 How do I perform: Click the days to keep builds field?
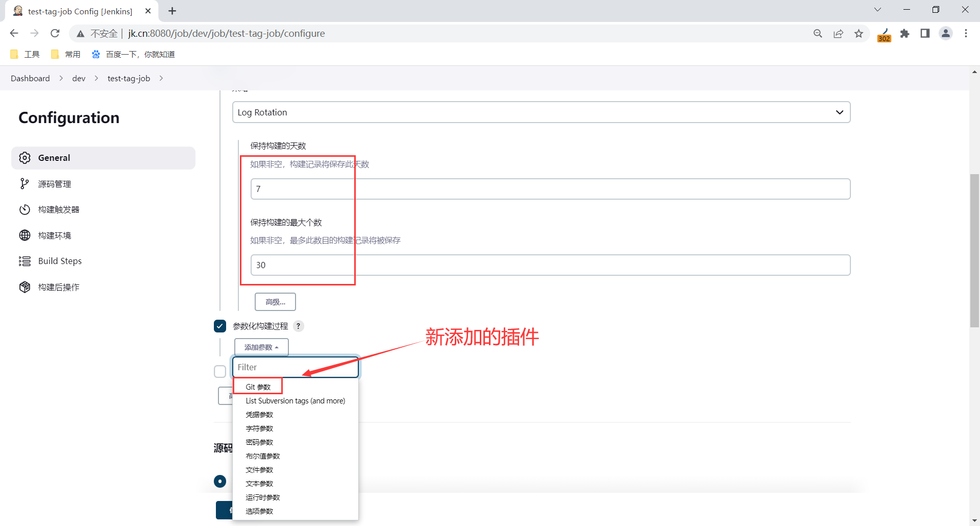pyautogui.click(x=550, y=189)
